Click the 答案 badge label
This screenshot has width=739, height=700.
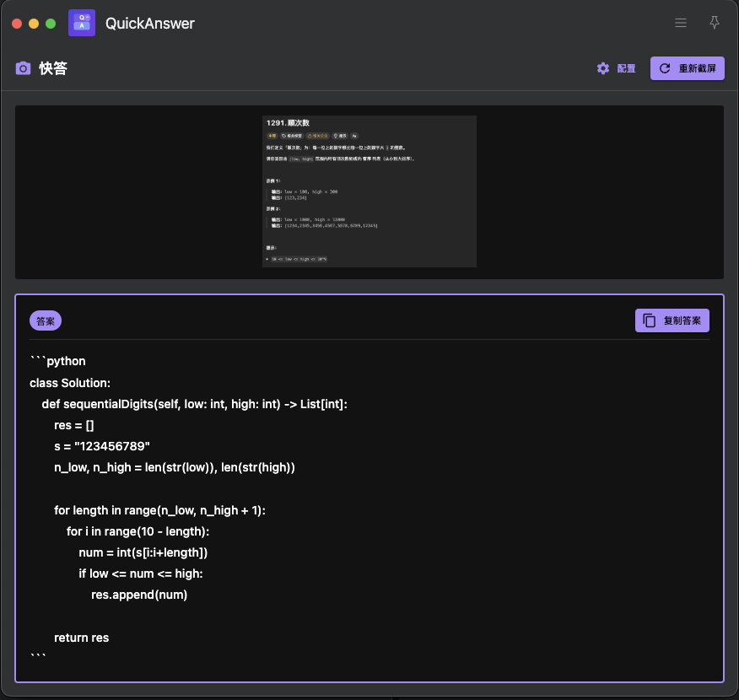(x=46, y=320)
